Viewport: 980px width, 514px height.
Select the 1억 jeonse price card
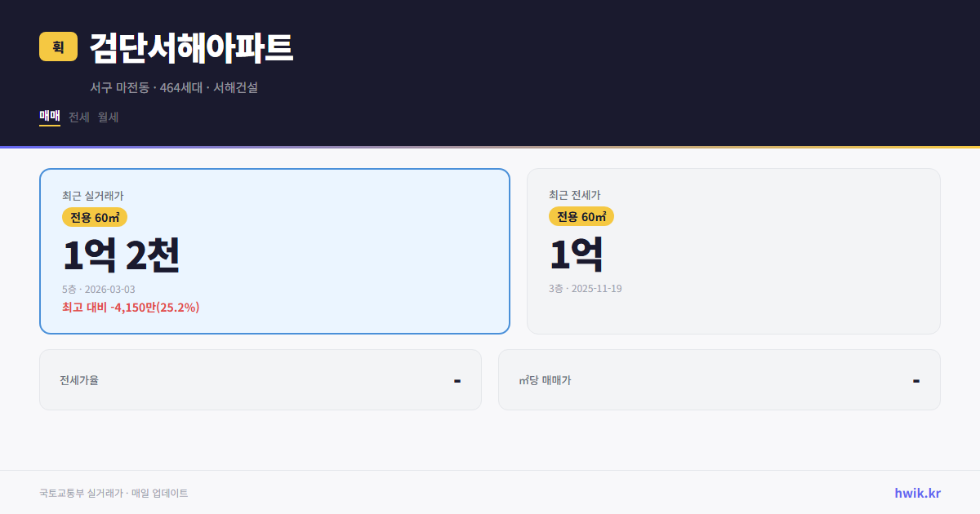coord(733,250)
